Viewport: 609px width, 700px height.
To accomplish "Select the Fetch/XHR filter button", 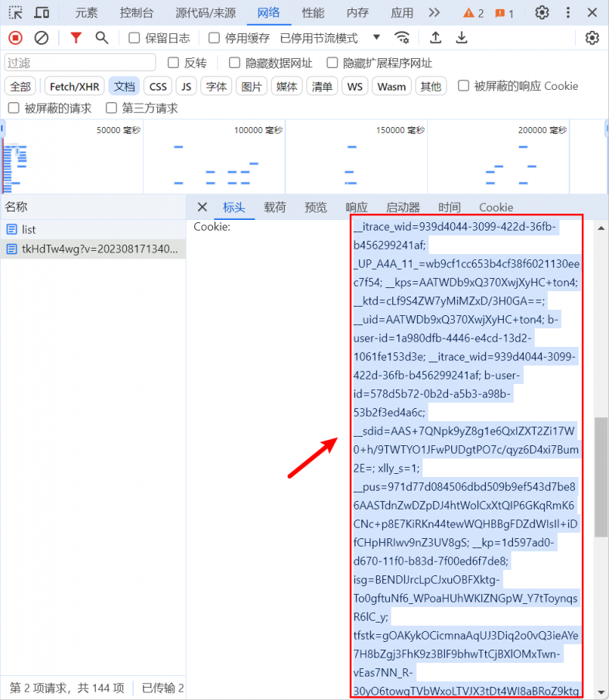I will (x=74, y=86).
